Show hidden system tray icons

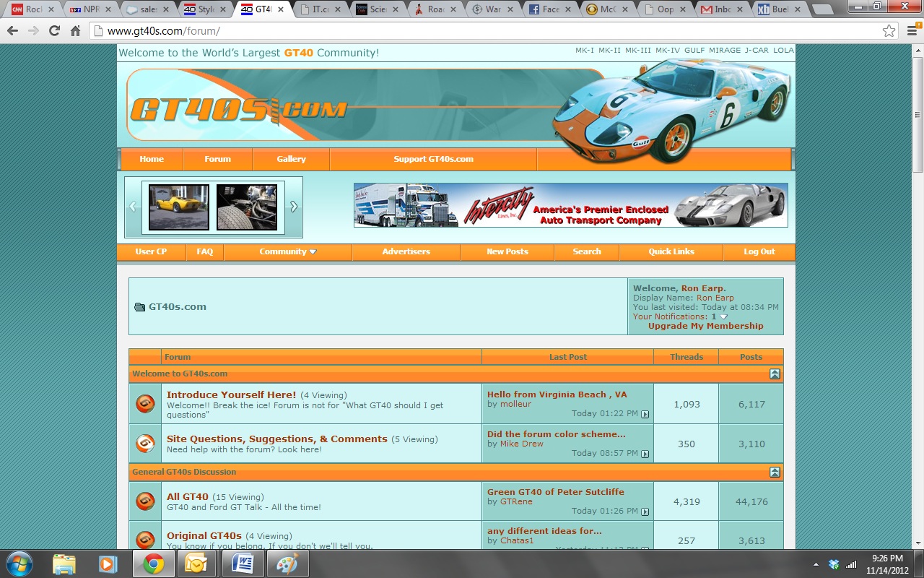point(816,564)
